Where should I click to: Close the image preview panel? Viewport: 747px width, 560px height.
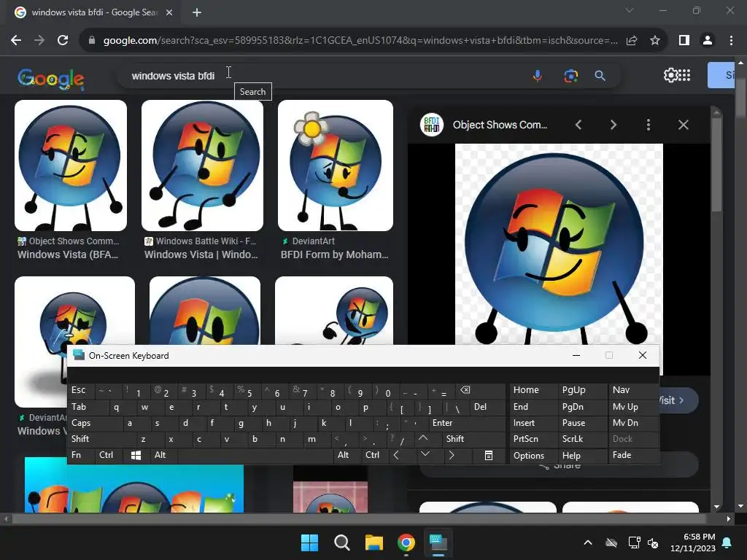683,125
